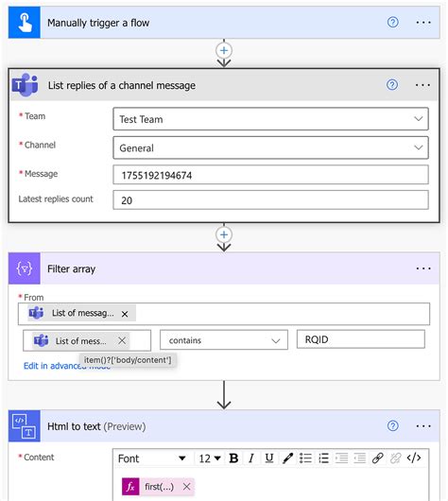
Task: Toggle bold formatting in Content editor
Action: pos(233,458)
